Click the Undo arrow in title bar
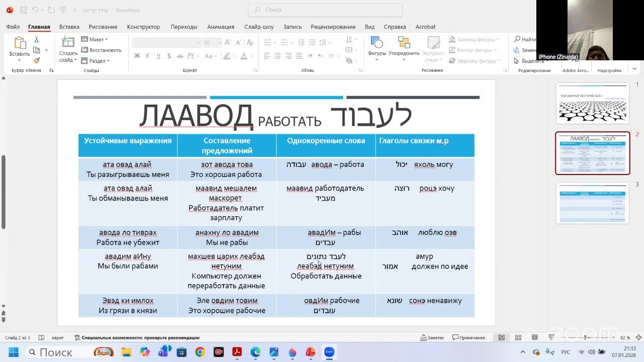 pos(35,10)
